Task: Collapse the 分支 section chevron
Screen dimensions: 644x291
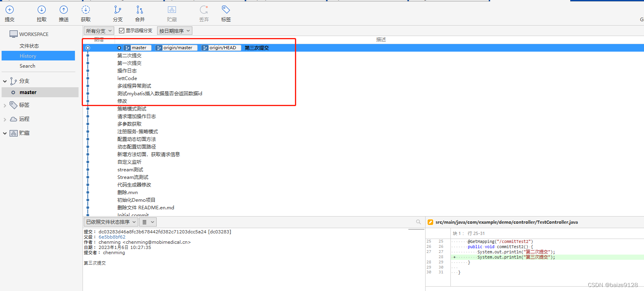Action: [x=5, y=81]
